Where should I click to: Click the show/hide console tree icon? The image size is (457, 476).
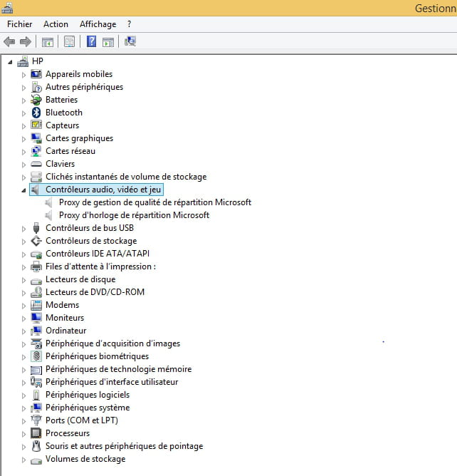(x=47, y=42)
